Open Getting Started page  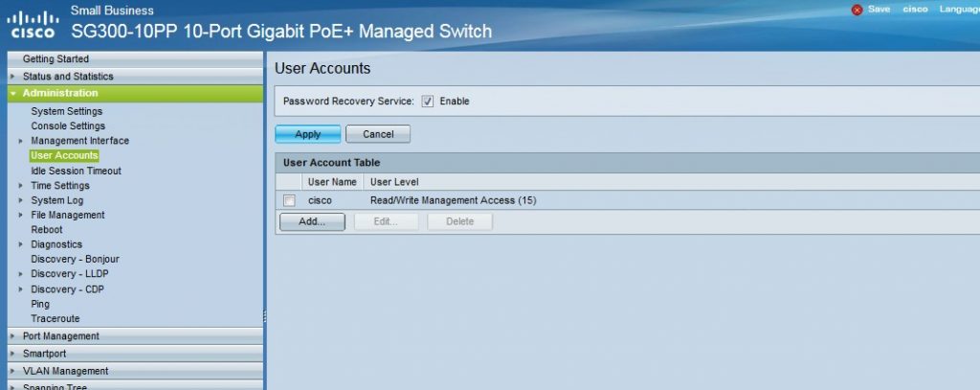(x=56, y=58)
